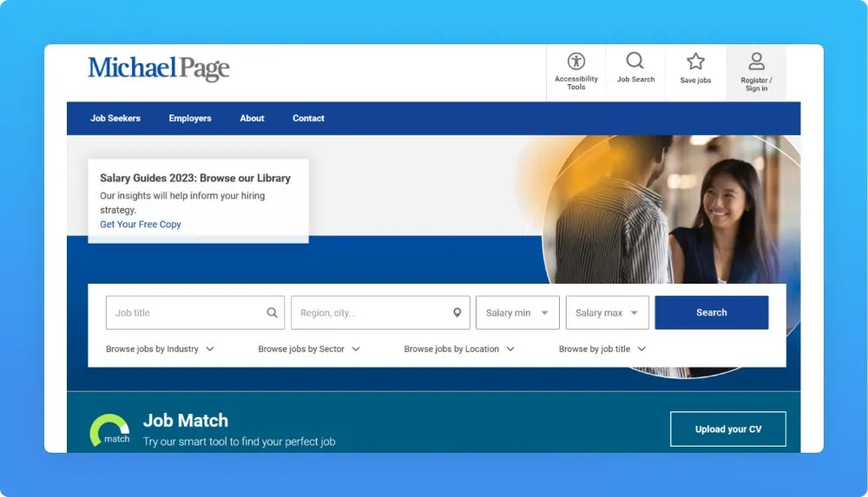Focus the Job title input field

click(x=195, y=313)
